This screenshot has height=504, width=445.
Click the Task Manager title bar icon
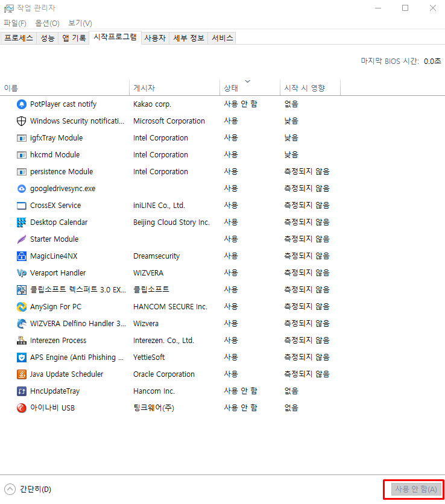pos(8,8)
